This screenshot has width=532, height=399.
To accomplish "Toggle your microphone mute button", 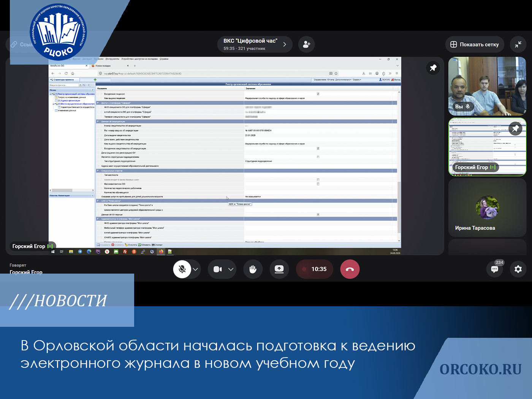I will coord(182,269).
